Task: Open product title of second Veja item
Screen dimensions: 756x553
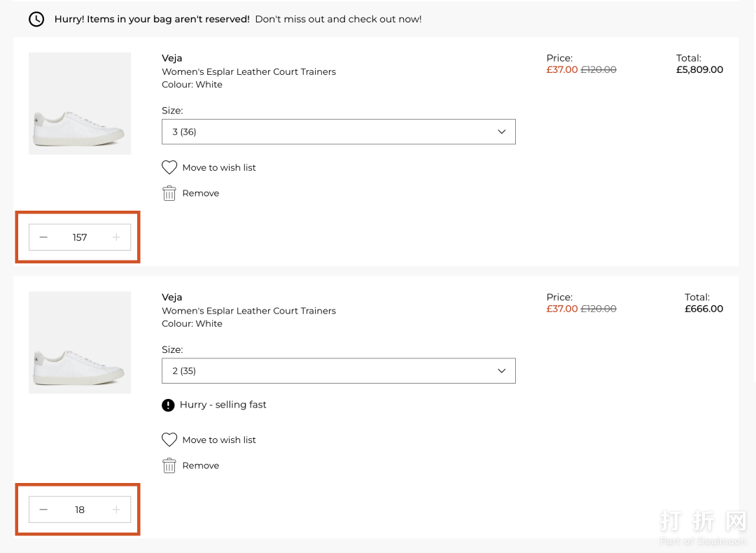Action: click(x=248, y=311)
